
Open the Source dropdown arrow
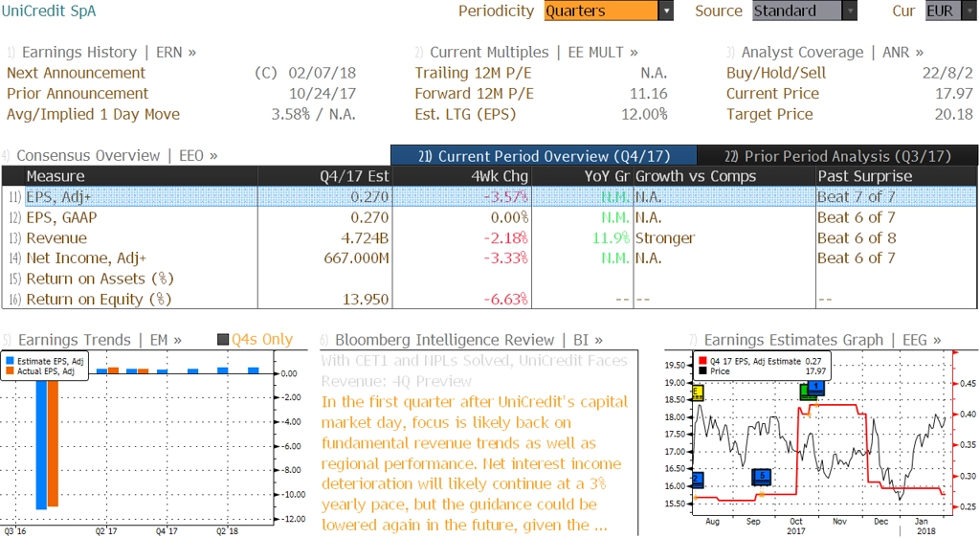pos(850,11)
